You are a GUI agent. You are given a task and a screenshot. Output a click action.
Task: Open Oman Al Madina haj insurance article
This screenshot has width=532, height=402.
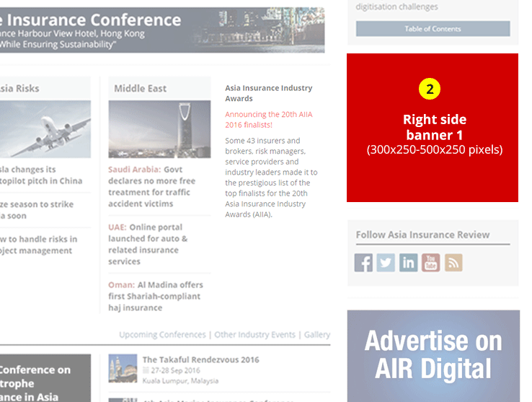click(x=156, y=296)
